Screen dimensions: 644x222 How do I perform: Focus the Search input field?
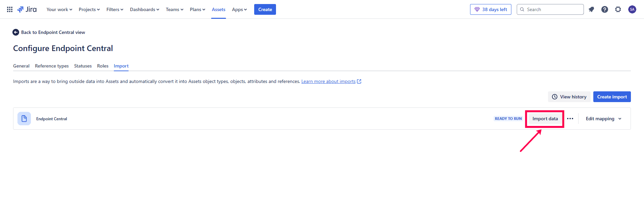coord(550,9)
